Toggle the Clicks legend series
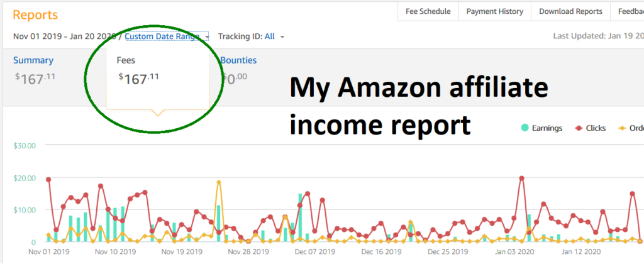Image resolution: width=644 pixels, height=266 pixels. tap(591, 128)
